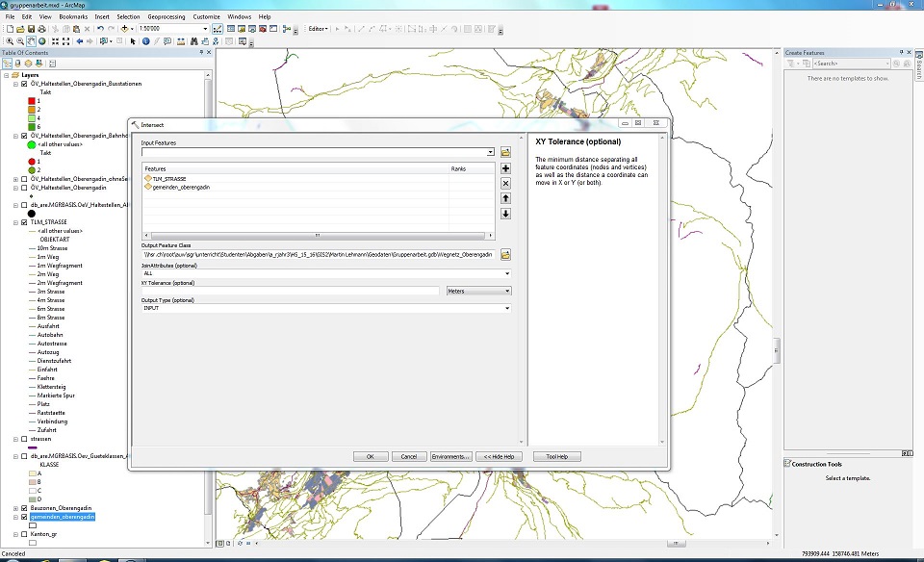The width and height of the screenshot is (924, 562).
Task: Click OK to run Intersect
Action: coord(370,456)
